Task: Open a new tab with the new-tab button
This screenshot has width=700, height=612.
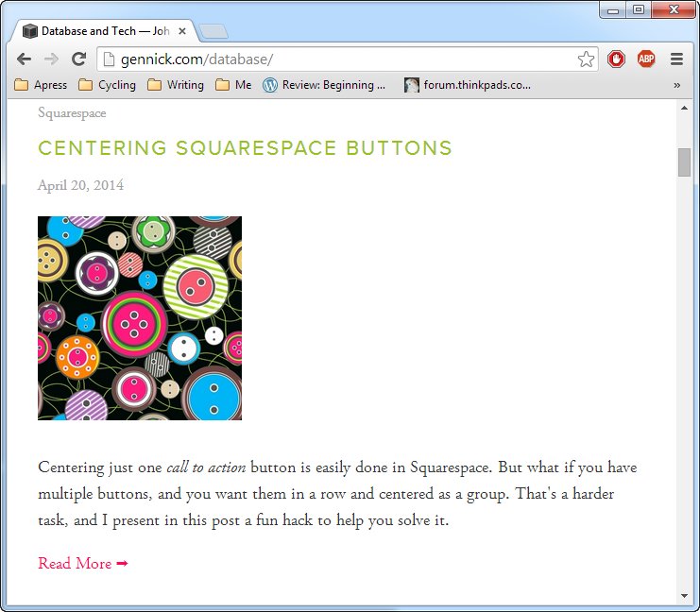Action: point(213,32)
